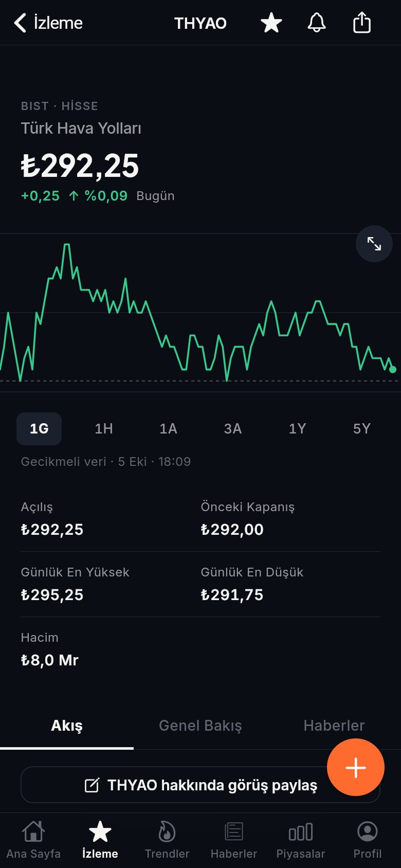This screenshot has width=401, height=868.
Task: Tap the current price ₺292,25 headline
Action: (x=80, y=166)
